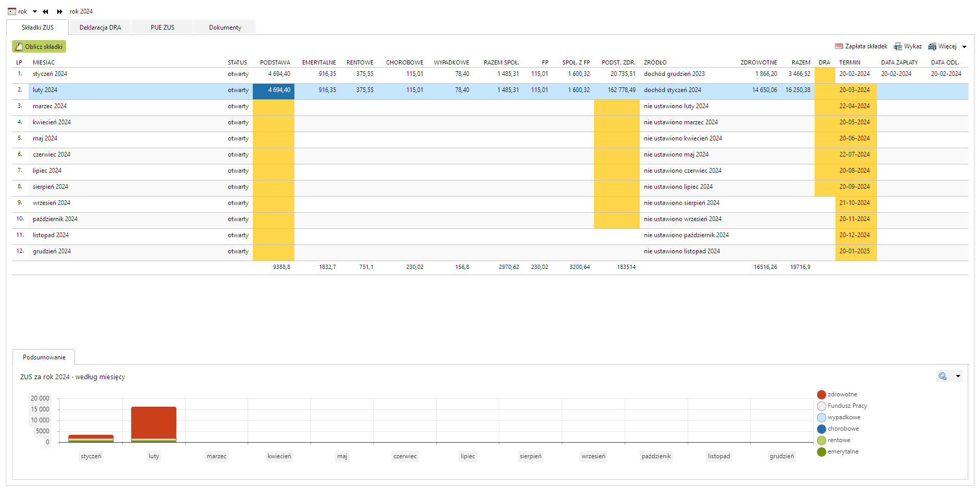Click the pencil icon on Oblicz składki
This screenshot has height=491, width=980.
[19, 47]
